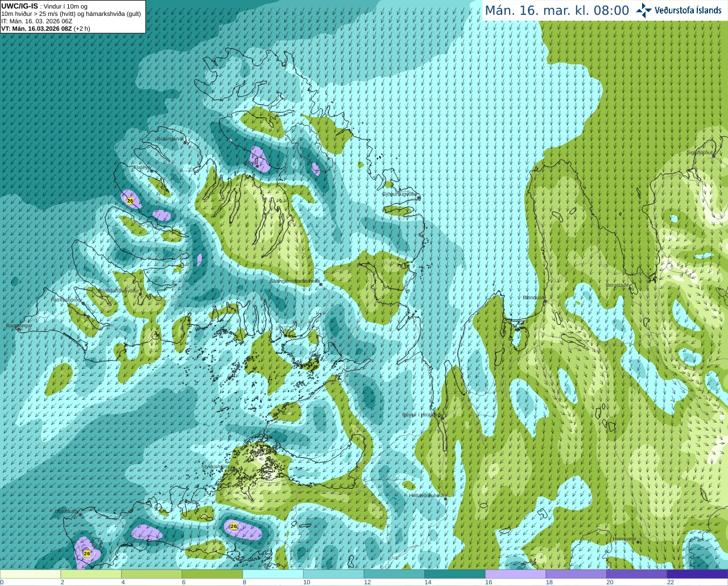Click the 14–16 m/s dark teal legend swatch
The width and height of the screenshot is (728, 586).
(x=455, y=574)
